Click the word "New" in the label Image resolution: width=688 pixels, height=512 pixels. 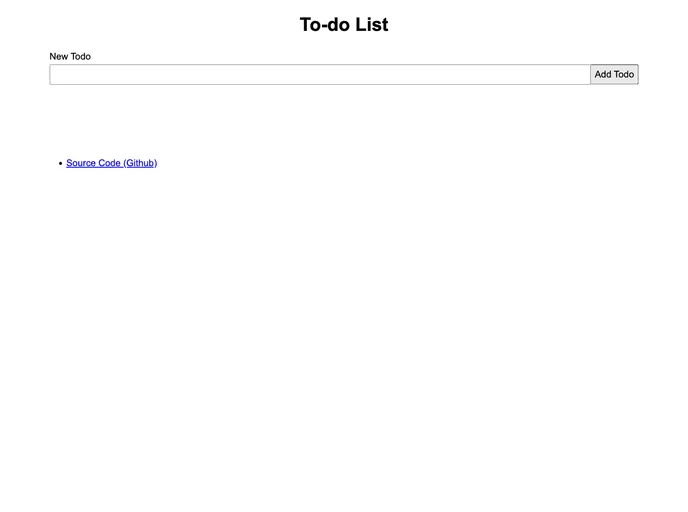click(x=59, y=57)
